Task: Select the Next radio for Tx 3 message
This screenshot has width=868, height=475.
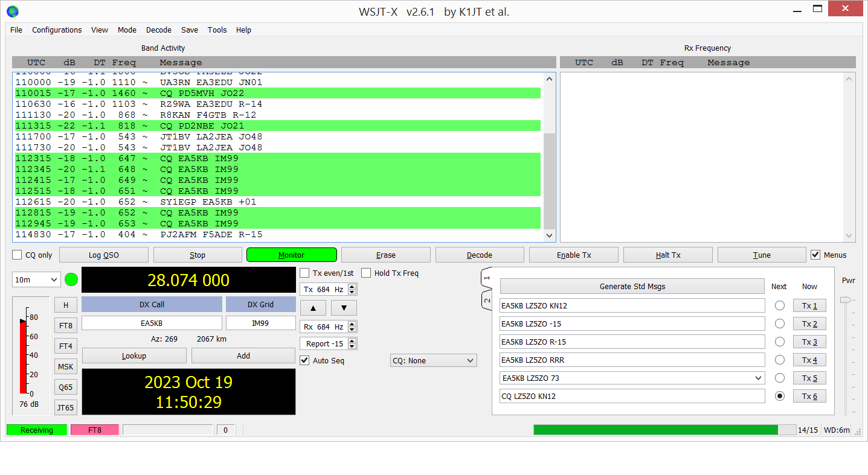Action: 780,342
